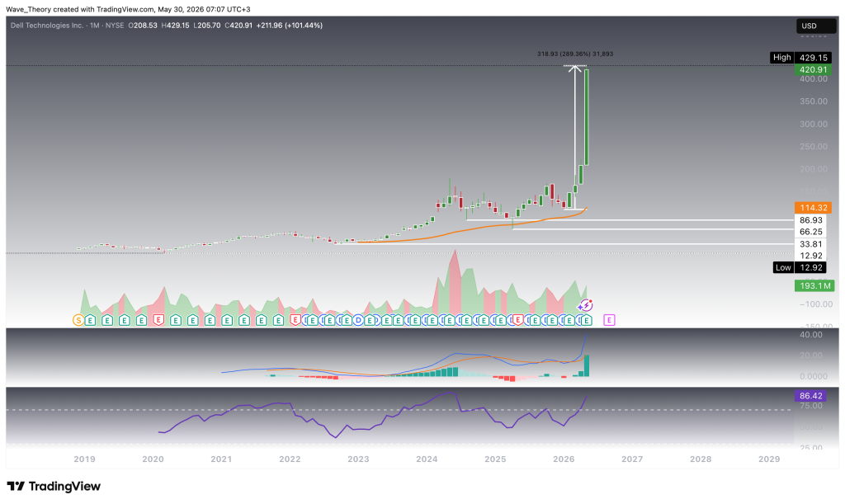The image size is (845, 504).
Task: Click the red E earnings marker near 2020
Action: tap(158, 320)
